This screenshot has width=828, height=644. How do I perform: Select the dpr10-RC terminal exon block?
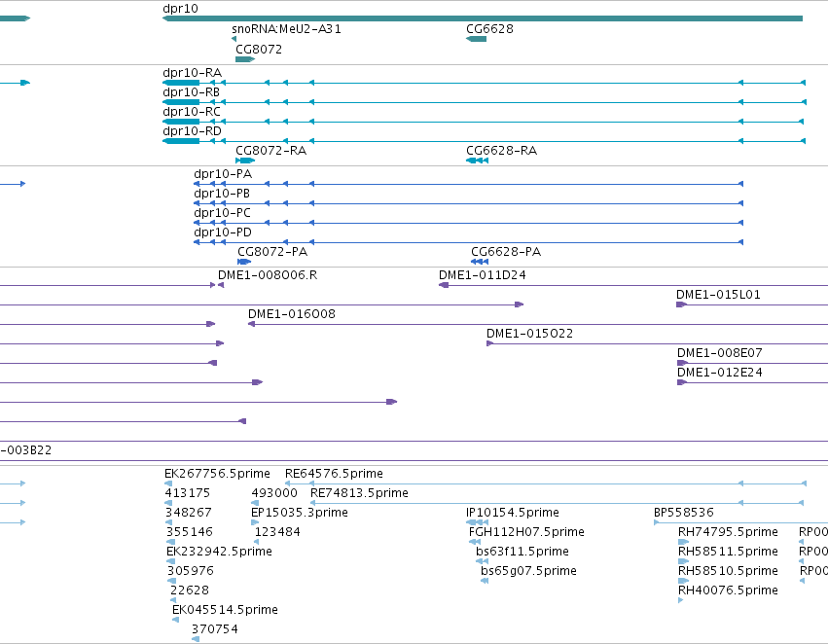point(181,122)
